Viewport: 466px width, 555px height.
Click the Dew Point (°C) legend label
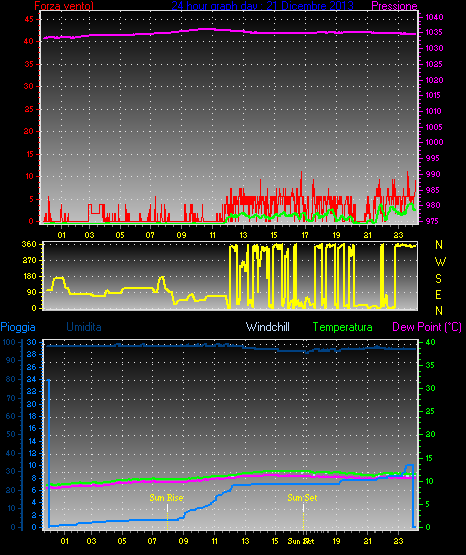pos(427,327)
